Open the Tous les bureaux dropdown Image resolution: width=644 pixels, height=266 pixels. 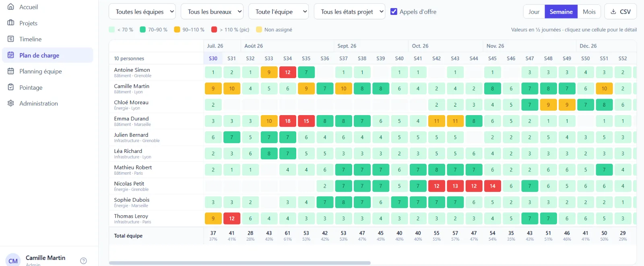click(212, 12)
